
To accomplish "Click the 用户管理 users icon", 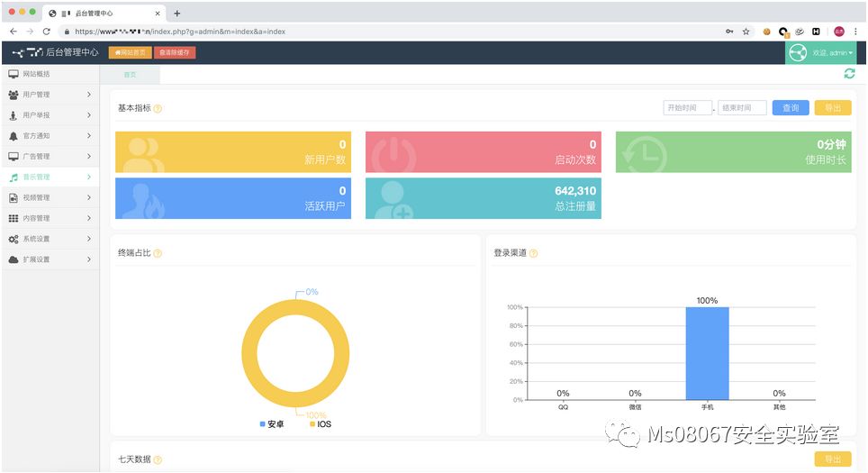I will point(14,95).
